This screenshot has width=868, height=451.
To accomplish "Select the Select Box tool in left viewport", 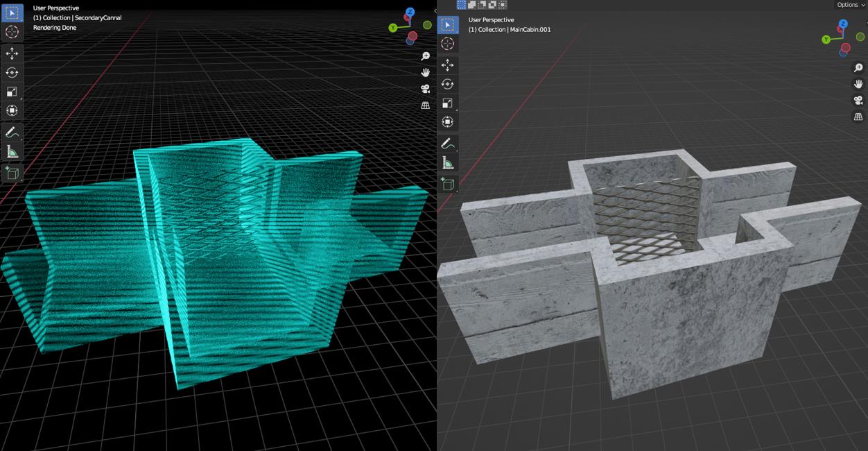I will point(12,12).
